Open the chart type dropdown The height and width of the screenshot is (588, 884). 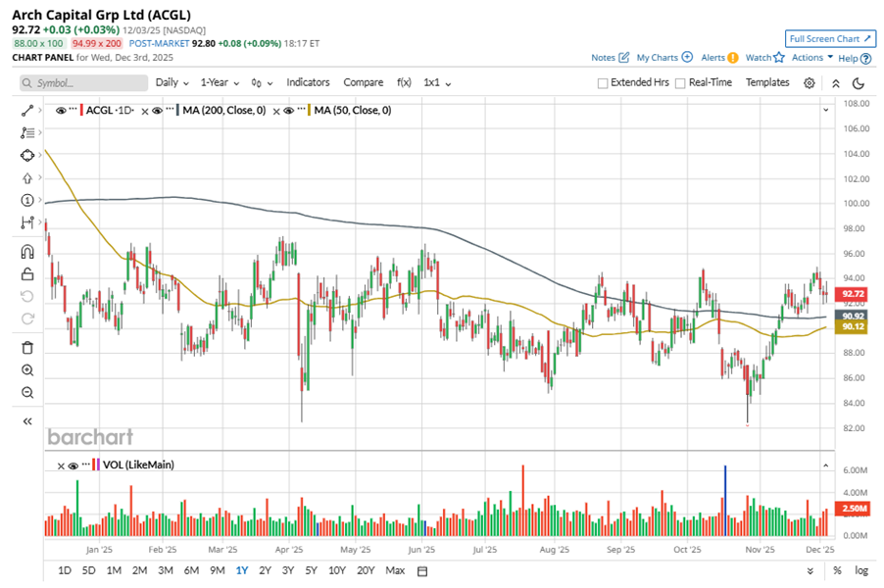coord(262,83)
